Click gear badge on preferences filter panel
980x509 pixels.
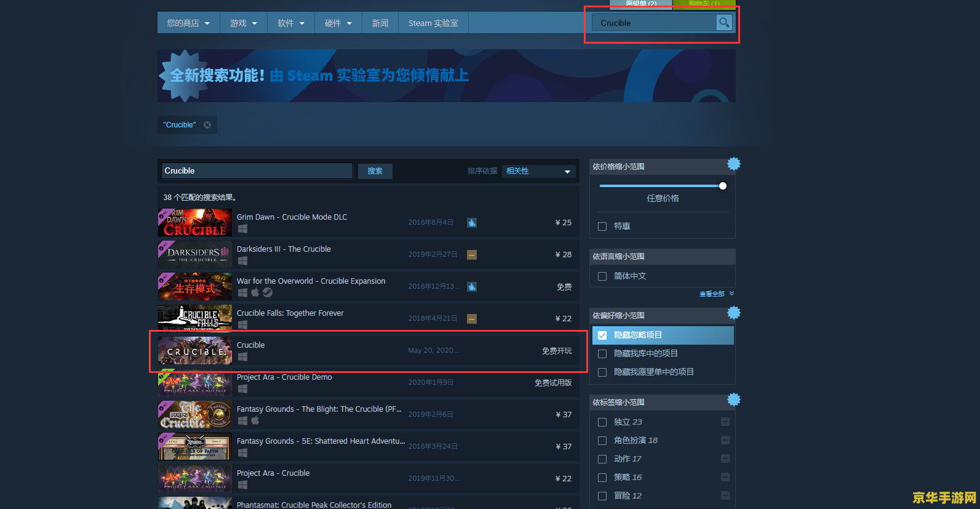click(733, 313)
